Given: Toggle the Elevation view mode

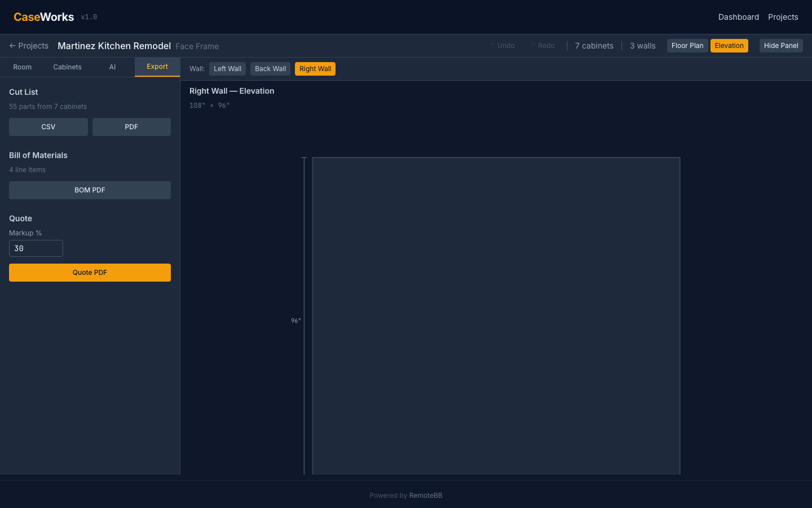Looking at the screenshot, I should coord(729,46).
